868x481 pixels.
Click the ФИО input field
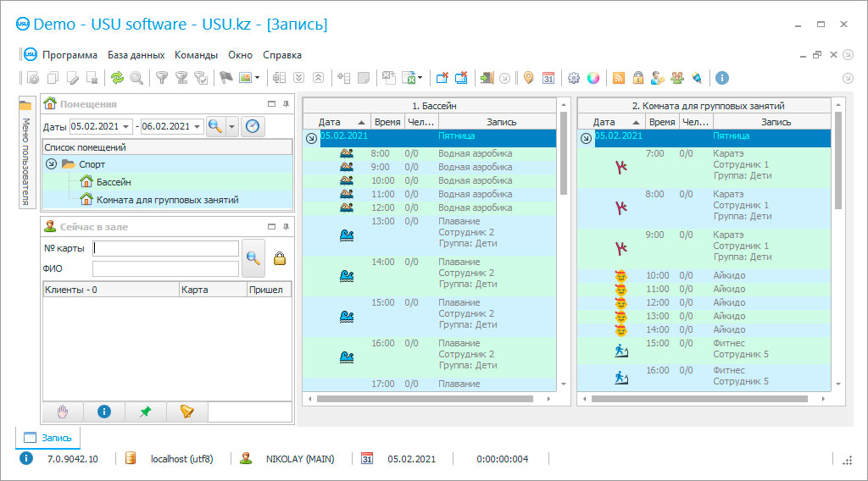click(x=165, y=268)
